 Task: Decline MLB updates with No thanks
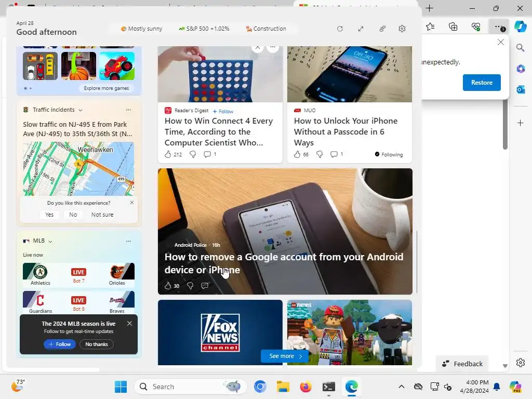(x=96, y=344)
